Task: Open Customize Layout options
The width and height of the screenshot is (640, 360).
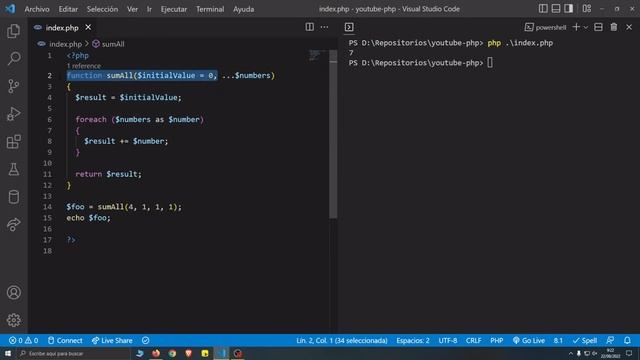Action: (x=587, y=9)
